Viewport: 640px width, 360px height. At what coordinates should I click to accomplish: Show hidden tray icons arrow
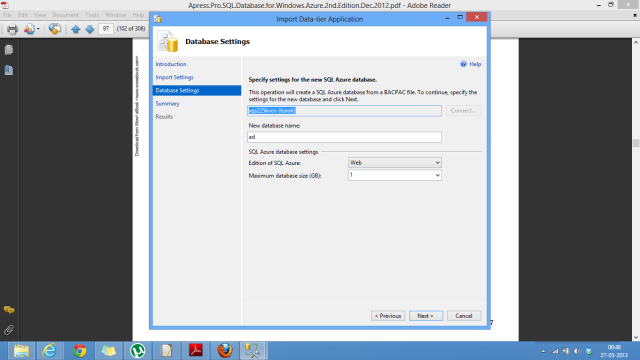tap(543, 351)
